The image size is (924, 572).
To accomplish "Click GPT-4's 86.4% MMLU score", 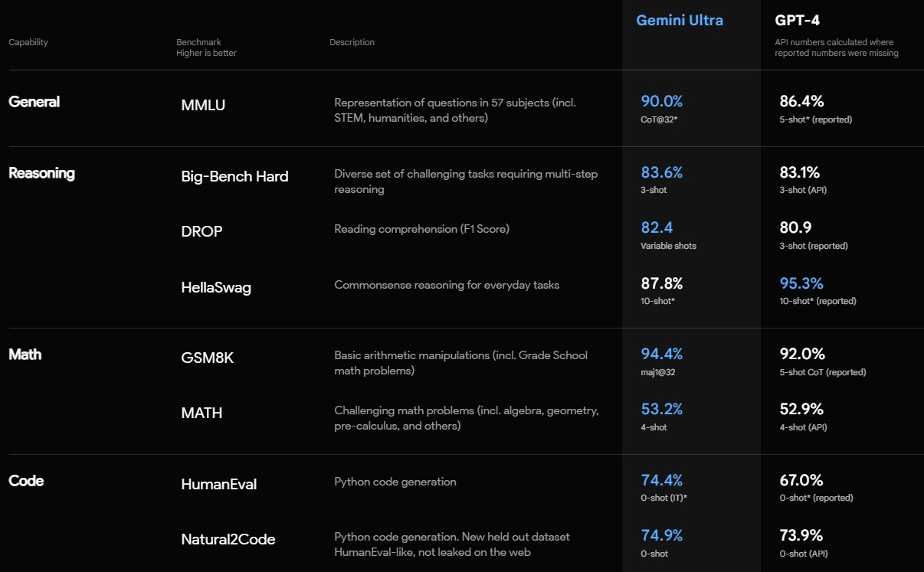I will coord(801,101).
